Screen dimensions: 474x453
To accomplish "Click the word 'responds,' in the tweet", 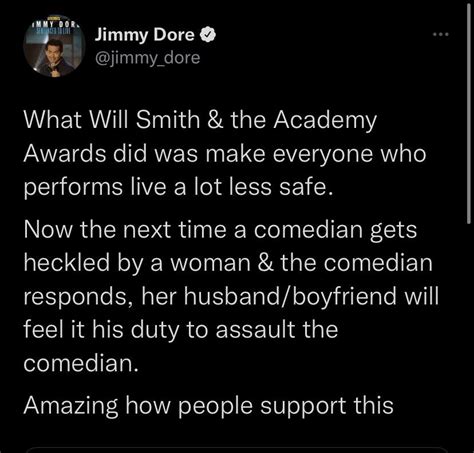I will [79, 297].
